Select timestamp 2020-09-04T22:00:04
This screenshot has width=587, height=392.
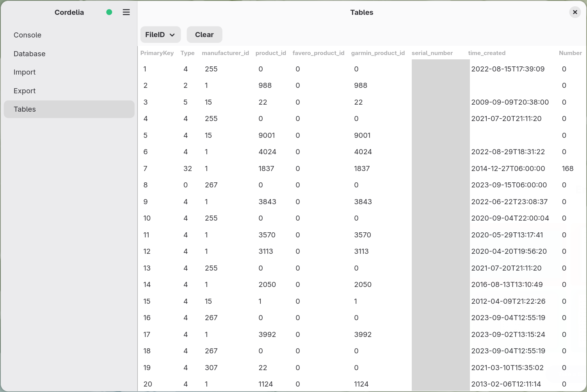coord(510,218)
